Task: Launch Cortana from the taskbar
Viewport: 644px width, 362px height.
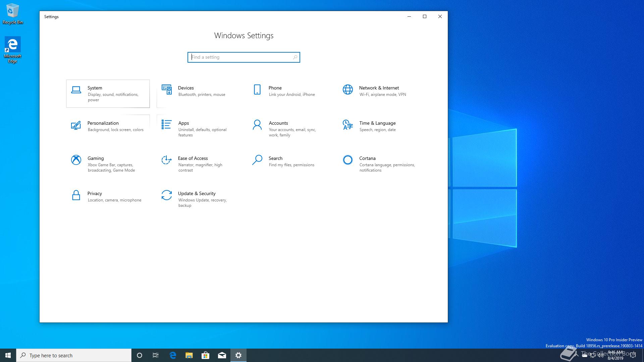Action: tap(140, 355)
